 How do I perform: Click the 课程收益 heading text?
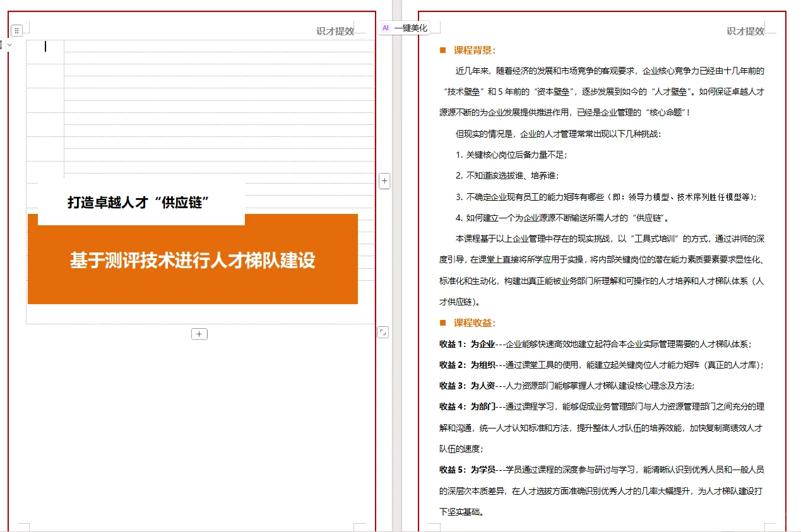pyautogui.click(x=475, y=322)
